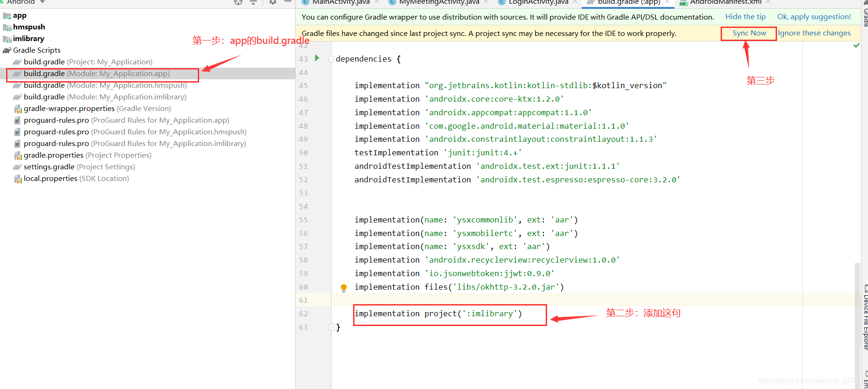The image size is (868, 389).
Task: Click the 'dependencies {' line
Action: click(x=368, y=59)
